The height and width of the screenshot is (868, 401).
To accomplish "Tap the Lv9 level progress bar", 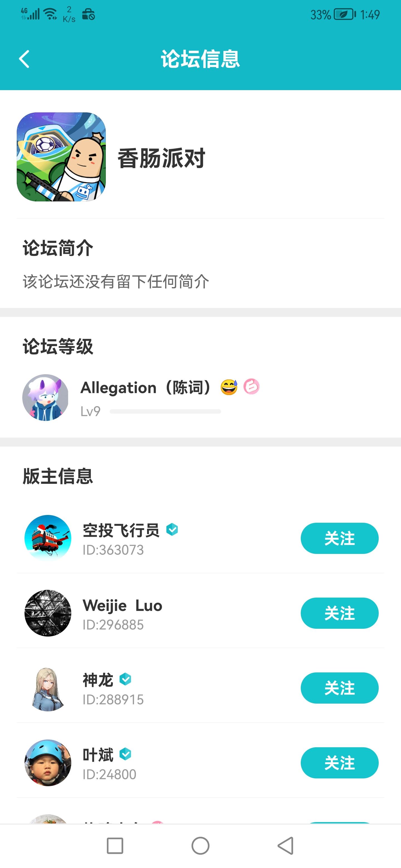I will [x=165, y=411].
